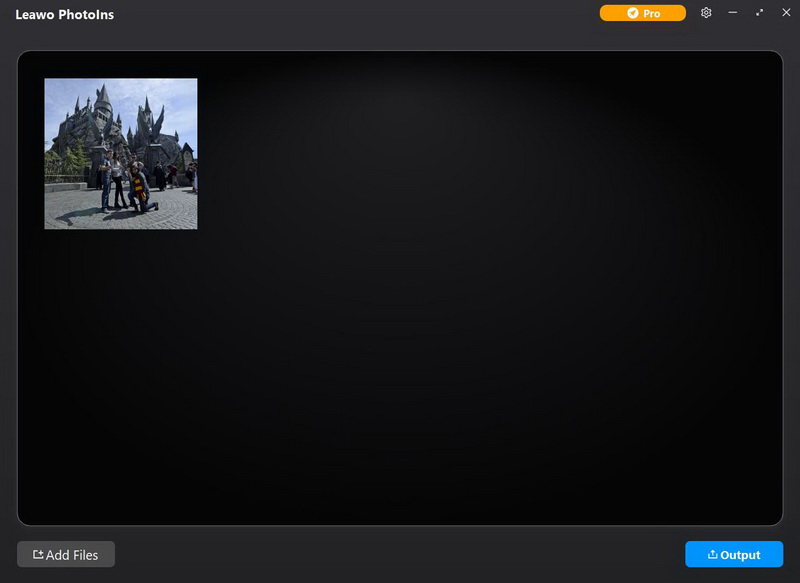This screenshot has width=800, height=583.
Task: Select the castle photo thumbnail
Action: click(121, 154)
